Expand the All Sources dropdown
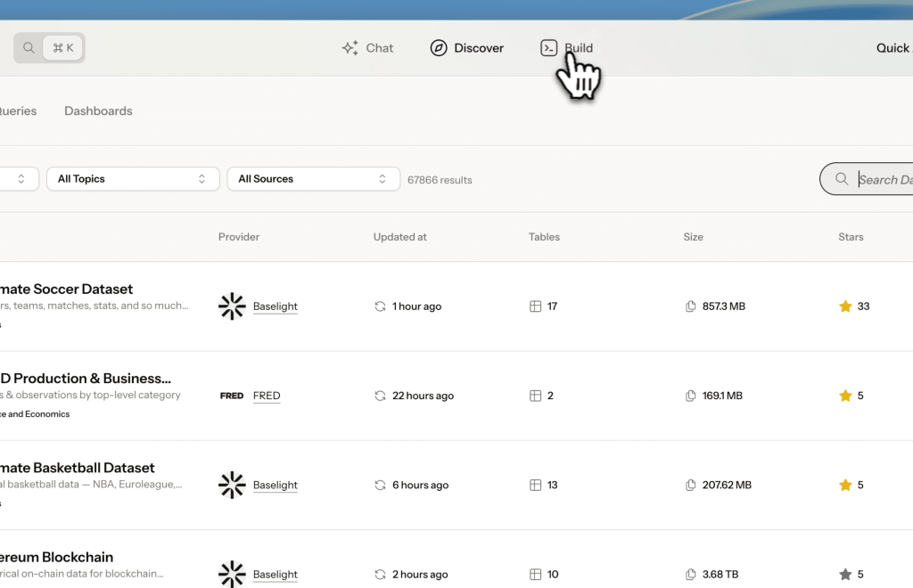Viewport: 913px width, 588px height. (313, 178)
